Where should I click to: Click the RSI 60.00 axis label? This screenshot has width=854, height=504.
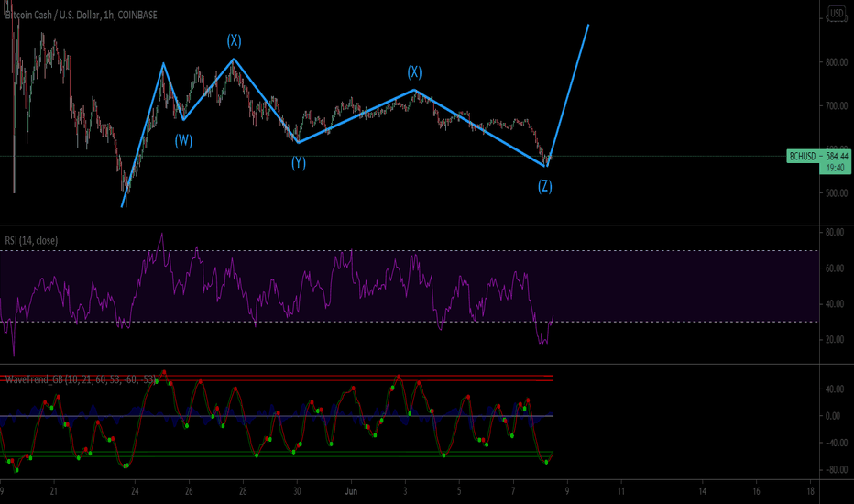coord(835,268)
